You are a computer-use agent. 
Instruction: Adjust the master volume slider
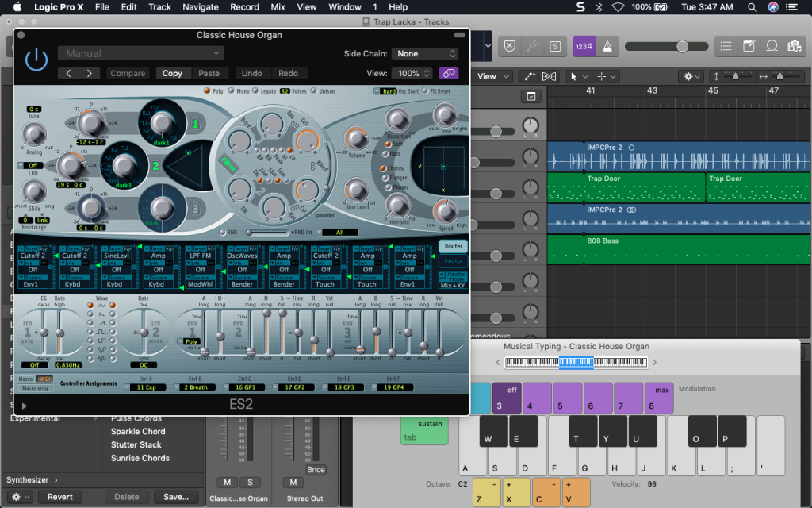point(682,46)
